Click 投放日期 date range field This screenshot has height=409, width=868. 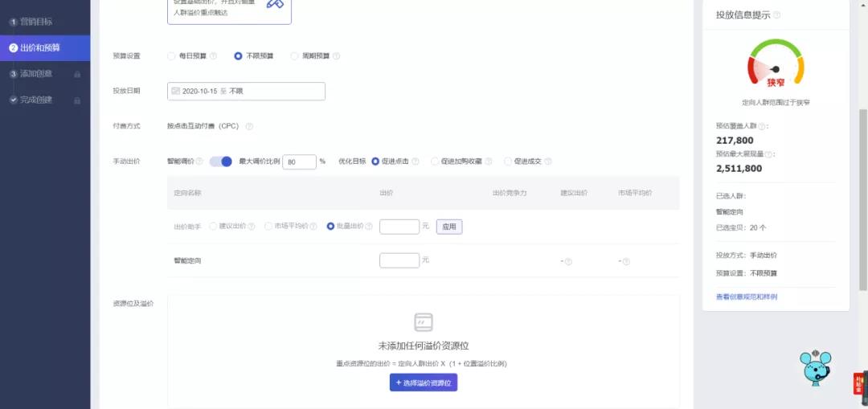pos(246,92)
